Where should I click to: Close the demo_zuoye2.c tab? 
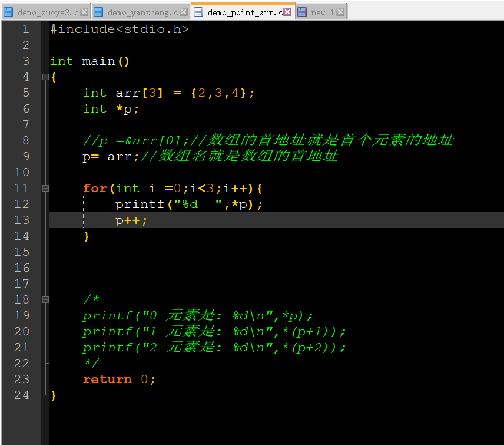(x=84, y=12)
